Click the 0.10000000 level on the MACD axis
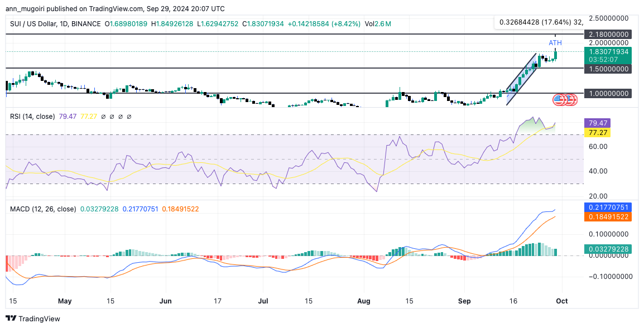644x328 pixels. click(608, 234)
